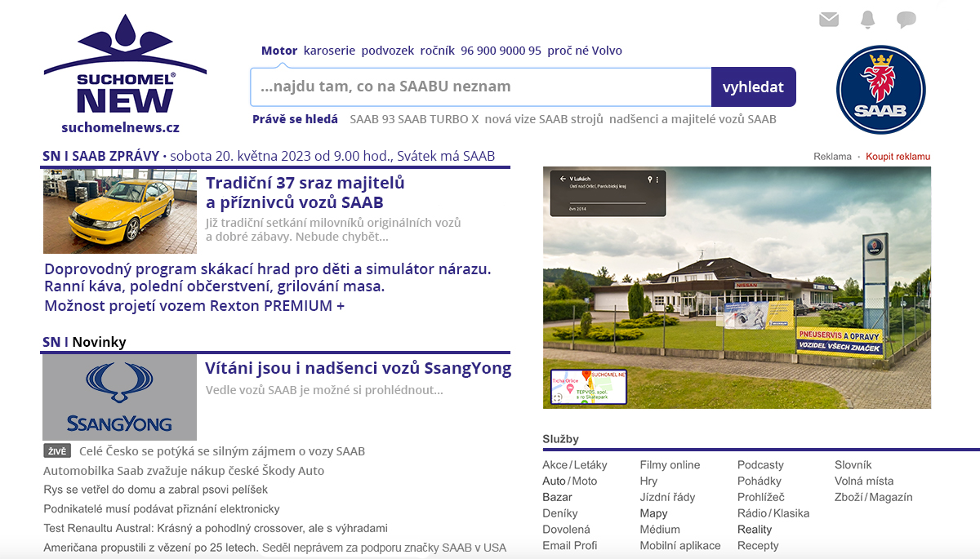Image resolution: width=980 pixels, height=559 pixels.
Task: Click the vyhledat search button
Action: point(753,87)
